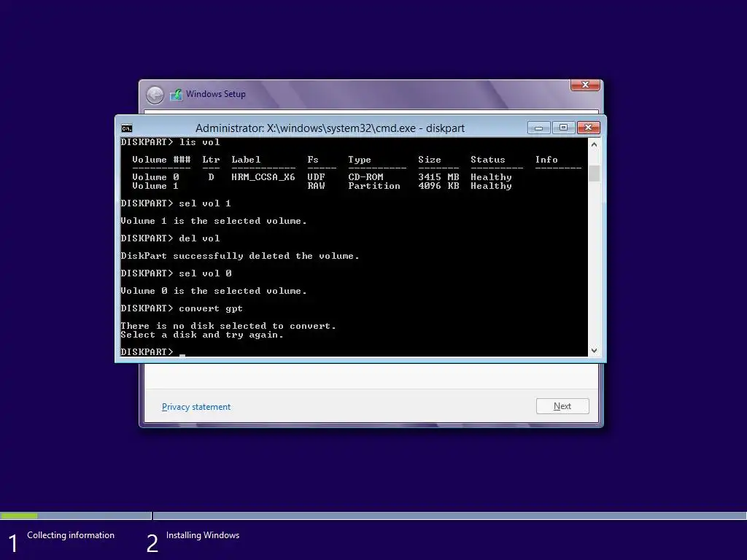Click 'Volume 0 is the selected volume.' line

(214, 291)
